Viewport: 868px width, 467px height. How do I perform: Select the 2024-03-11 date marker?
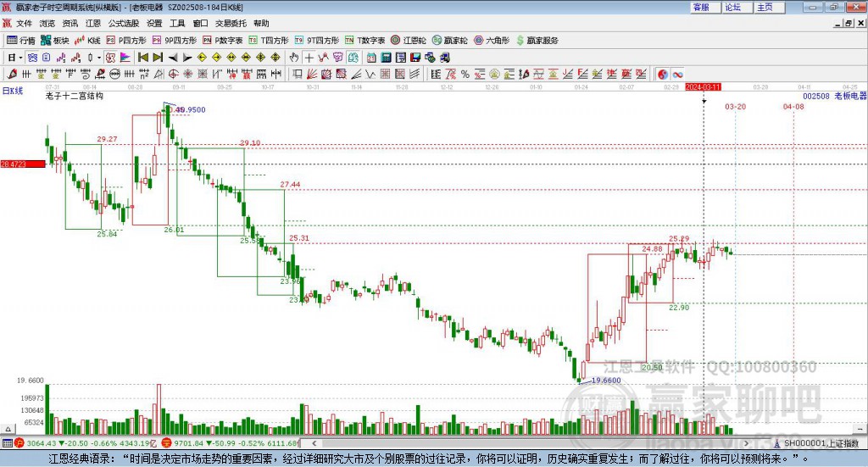click(703, 87)
